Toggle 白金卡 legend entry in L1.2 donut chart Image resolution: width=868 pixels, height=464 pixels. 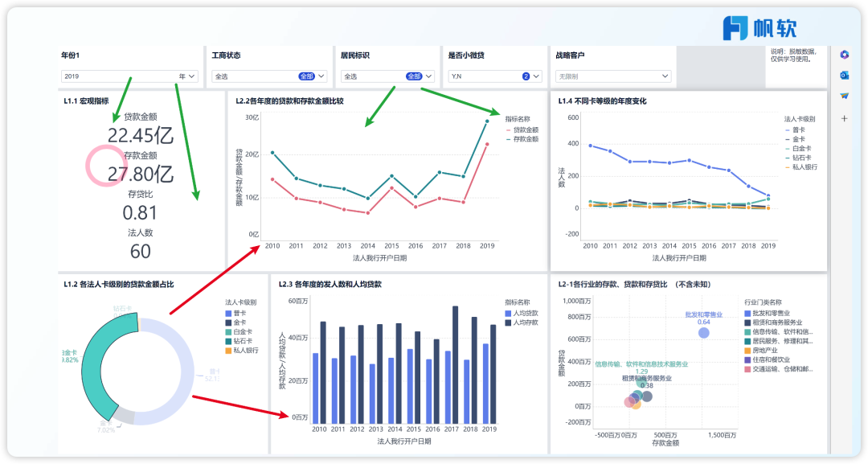click(239, 331)
